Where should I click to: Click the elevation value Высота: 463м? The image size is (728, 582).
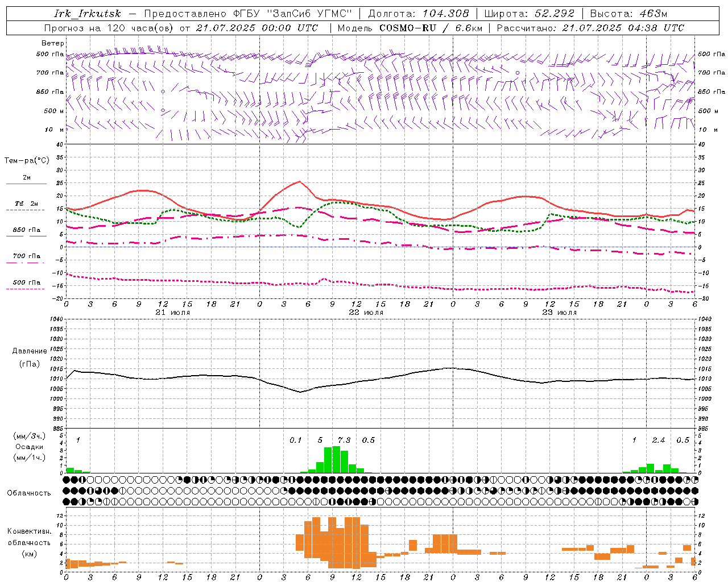(x=628, y=14)
